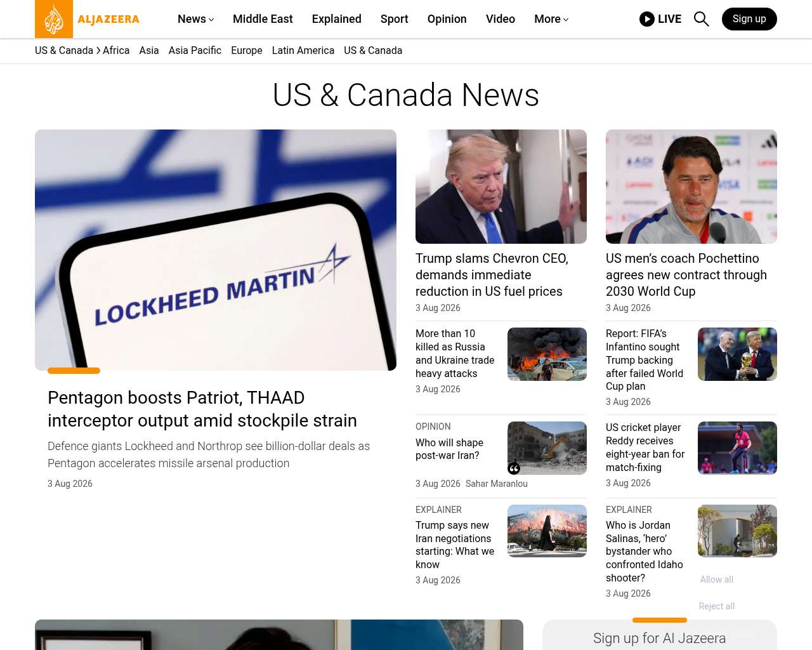Select the Asia Pacific sub-navigation link
Viewport: 812px width, 650px height.
[195, 51]
